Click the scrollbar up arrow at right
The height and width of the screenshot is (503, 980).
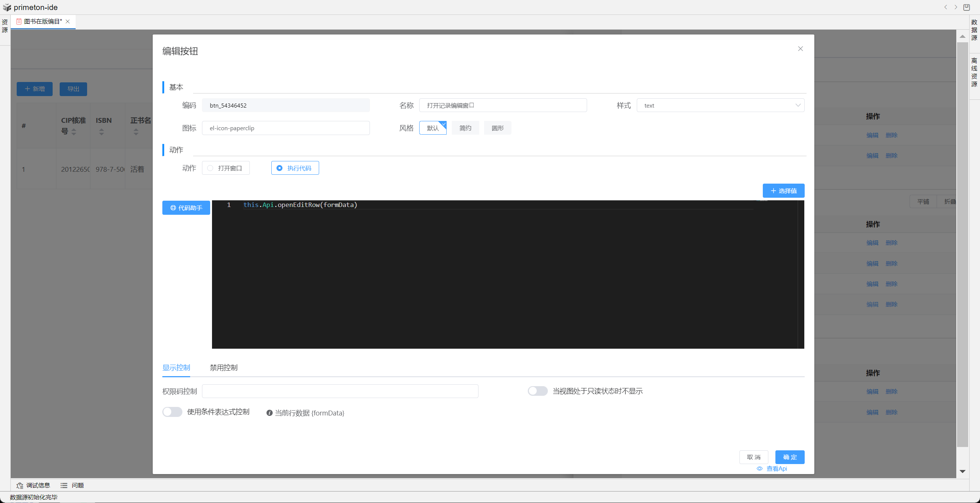pyautogui.click(x=962, y=37)
